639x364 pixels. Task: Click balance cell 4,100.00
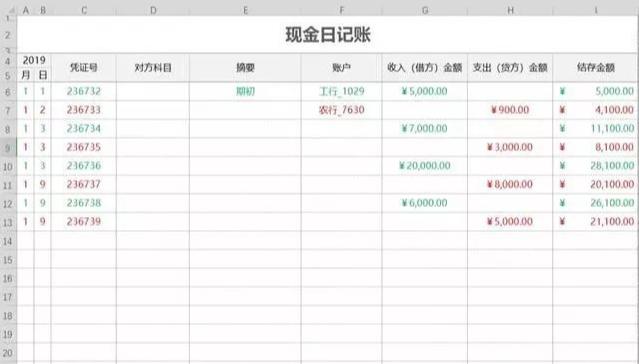coord(596,110)
